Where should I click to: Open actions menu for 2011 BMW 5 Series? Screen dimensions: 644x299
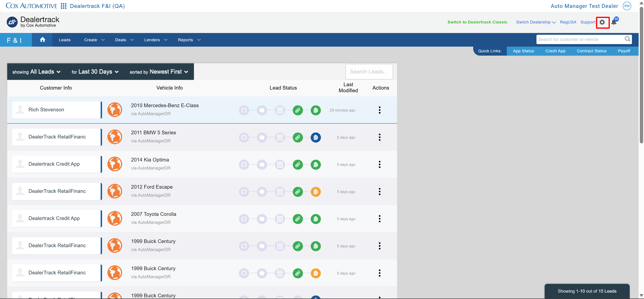tap(379, 137)
